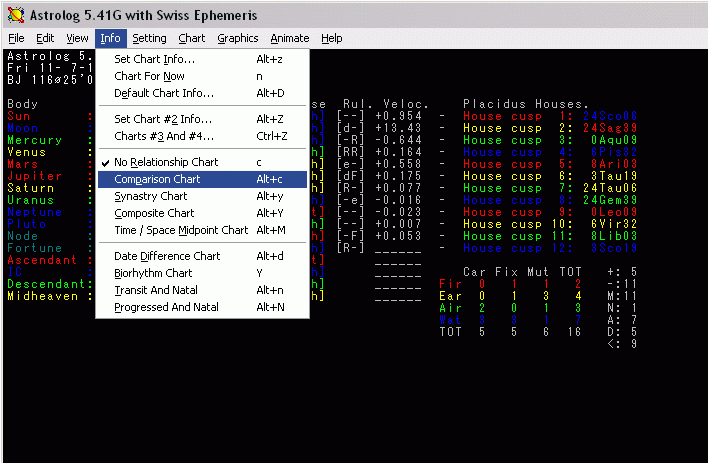Open the Edit menu
The width and height of the screenshot is (708, 463).
point(45,38)
